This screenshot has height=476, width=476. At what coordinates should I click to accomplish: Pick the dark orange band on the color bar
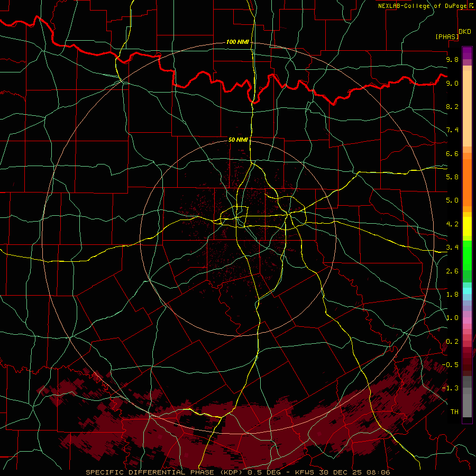(467, 183)
